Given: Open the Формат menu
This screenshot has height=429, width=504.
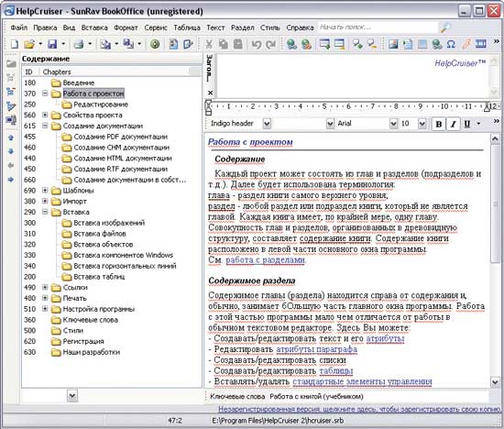Looking at the screenshot, I should 126,27.
